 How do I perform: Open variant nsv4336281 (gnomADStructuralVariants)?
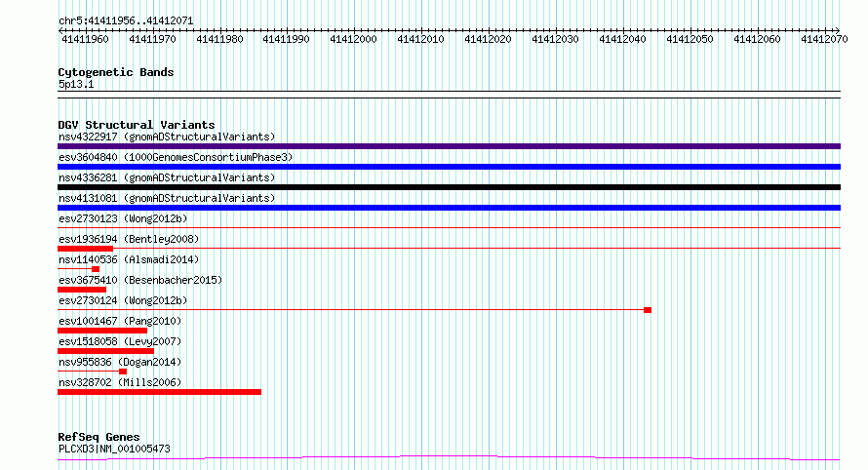(167, 177)
